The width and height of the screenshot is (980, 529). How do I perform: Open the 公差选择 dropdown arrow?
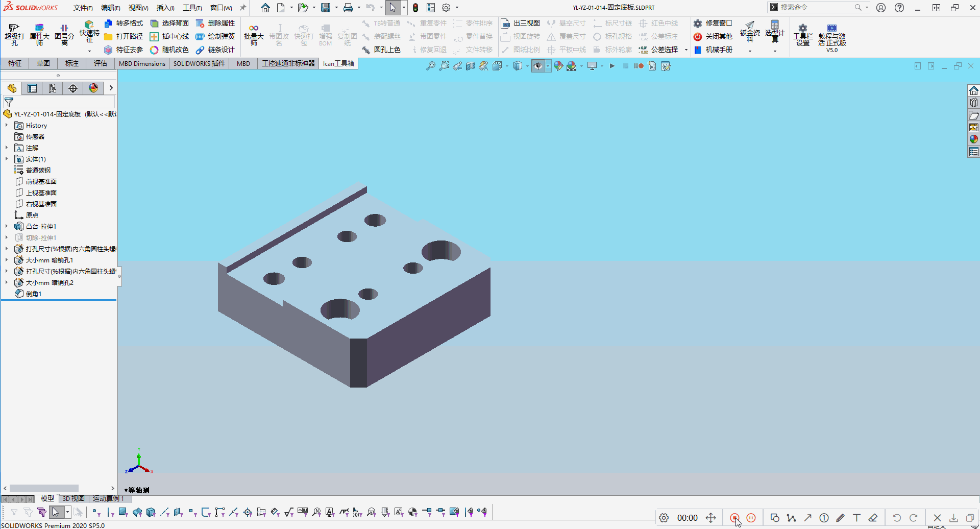pos(686,50)
